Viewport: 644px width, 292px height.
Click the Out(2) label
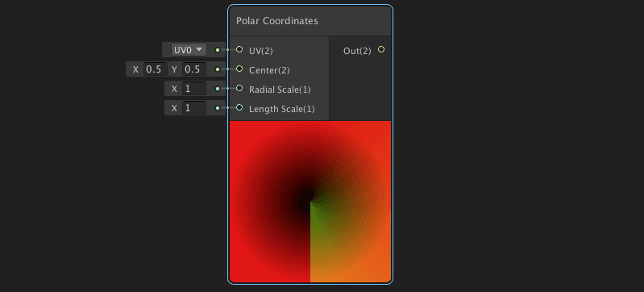(357, 51)
